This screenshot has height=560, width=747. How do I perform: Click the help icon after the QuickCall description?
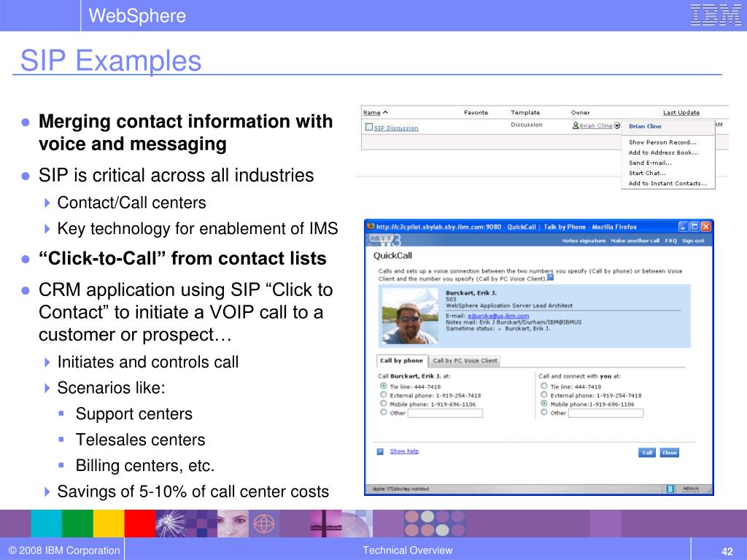(550, 278)
